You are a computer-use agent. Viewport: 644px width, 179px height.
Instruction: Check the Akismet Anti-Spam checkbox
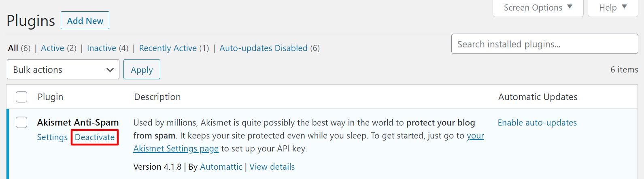(21, 122)
